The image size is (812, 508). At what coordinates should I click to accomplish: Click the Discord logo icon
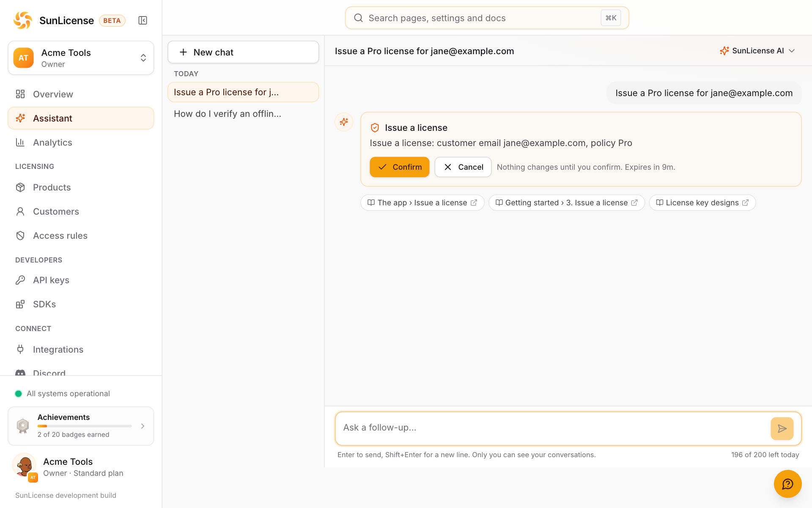[x=20, y=373]
